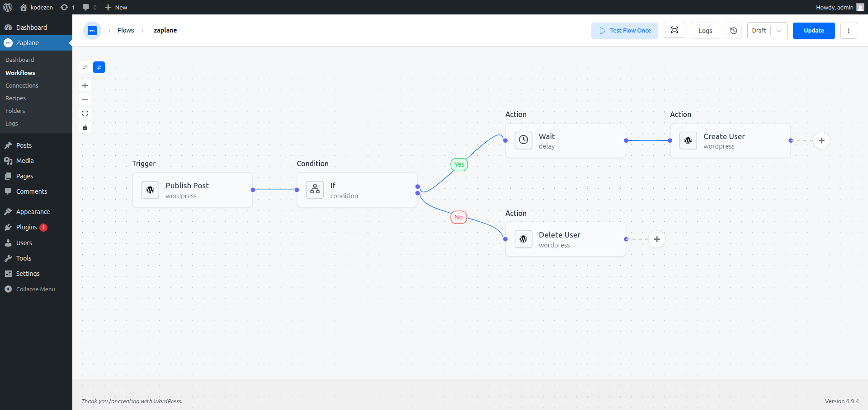Open the version history icon
Viewport: 868px width, 410px height.
pos(734,31)
